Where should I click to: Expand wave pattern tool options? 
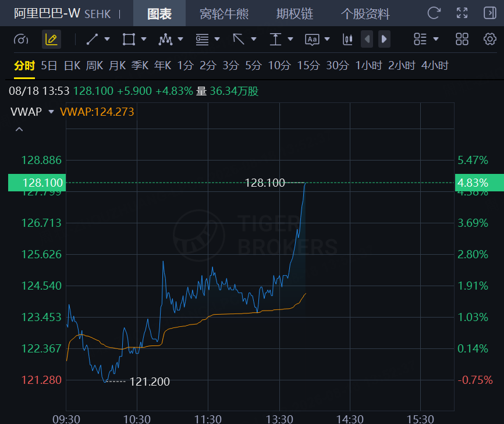pos(180,39)
